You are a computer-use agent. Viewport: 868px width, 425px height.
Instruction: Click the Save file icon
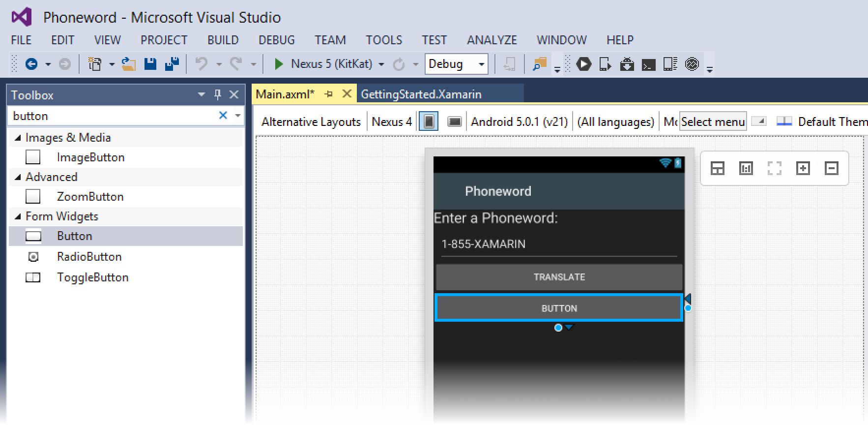pos(150,64)
